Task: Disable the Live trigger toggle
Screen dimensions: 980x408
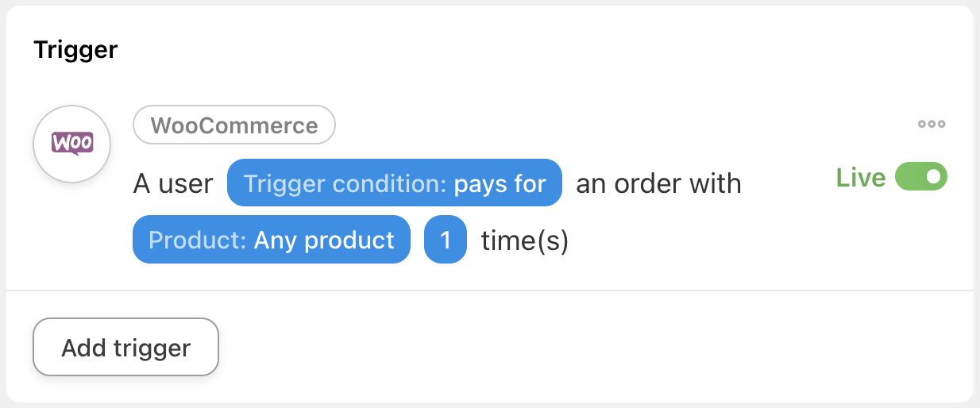Action: tap(921, 176)
